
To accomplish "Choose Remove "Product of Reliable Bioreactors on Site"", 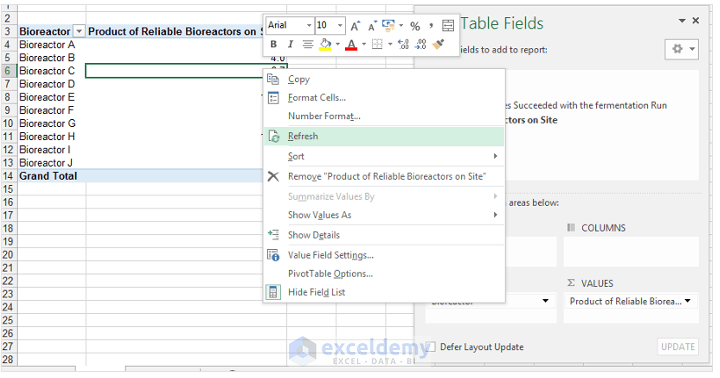I will coord(384,176).
